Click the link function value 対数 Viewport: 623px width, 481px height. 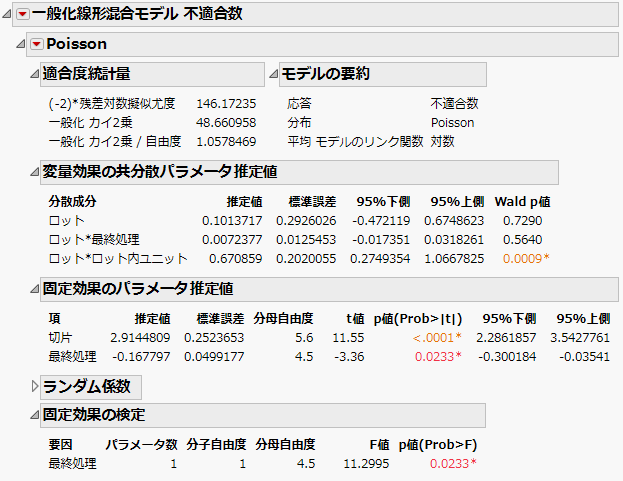pos(442,142)
